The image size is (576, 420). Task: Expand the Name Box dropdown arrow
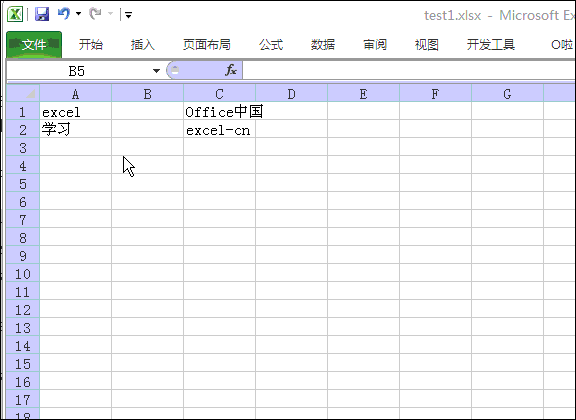coord(156,71)
